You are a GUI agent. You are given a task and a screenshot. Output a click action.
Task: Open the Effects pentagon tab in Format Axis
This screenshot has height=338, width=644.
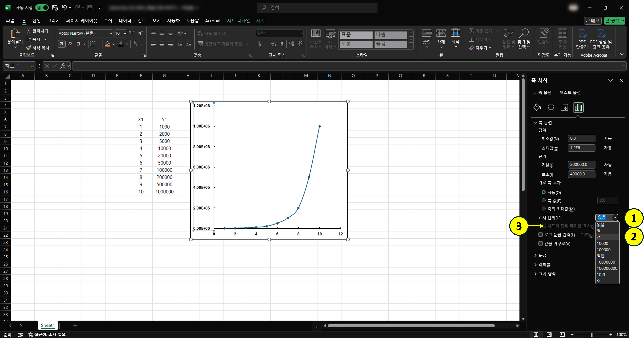coord(551,108)
